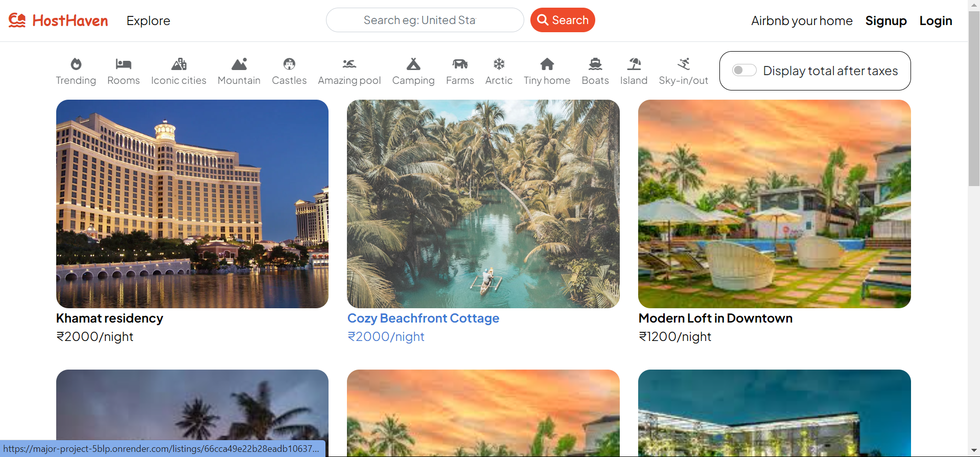This screenshot has height=457, width=980.
Task: Select the Camping tent icon
Action: tap(413, 64)
